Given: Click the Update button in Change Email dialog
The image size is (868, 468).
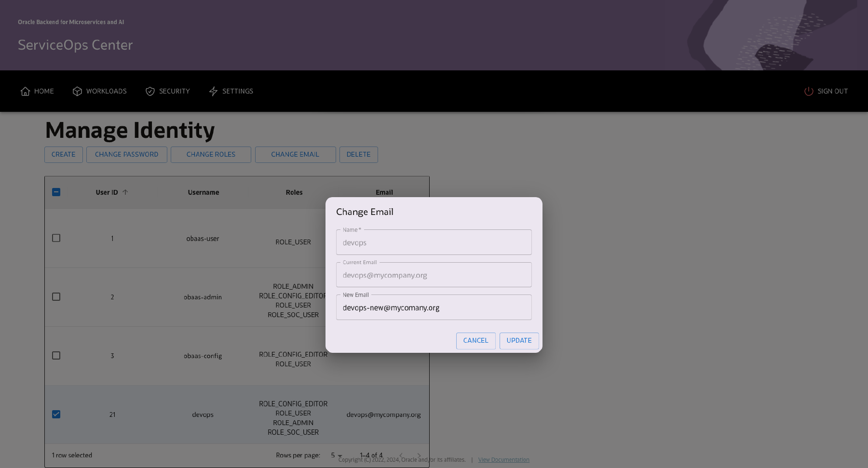Looking at the screenshot, I should (x=519, y=341).
